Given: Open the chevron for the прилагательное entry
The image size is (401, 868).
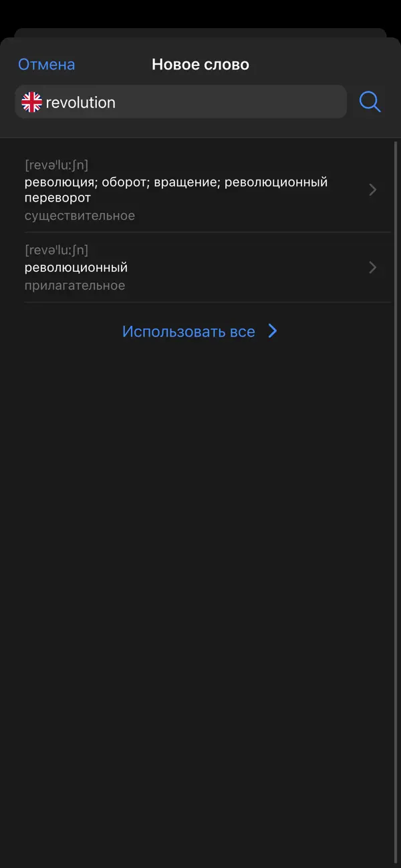Looking at the screenshot, I should click(373, 268).
